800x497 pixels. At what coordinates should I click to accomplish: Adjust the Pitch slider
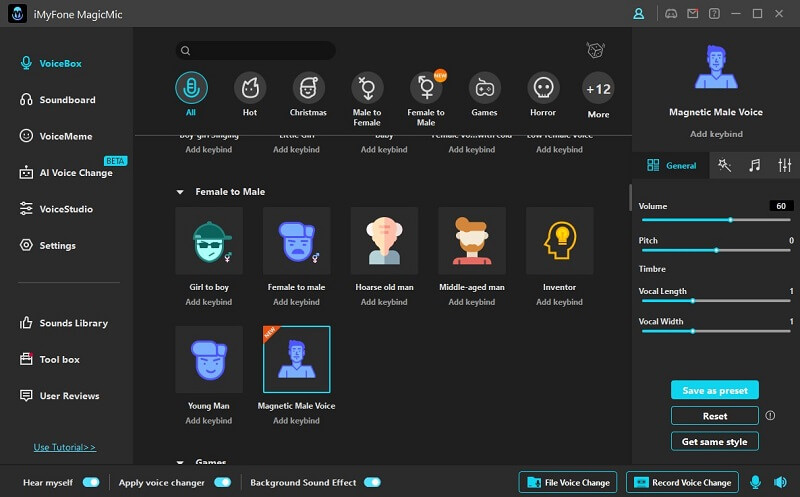click(716, 250)
